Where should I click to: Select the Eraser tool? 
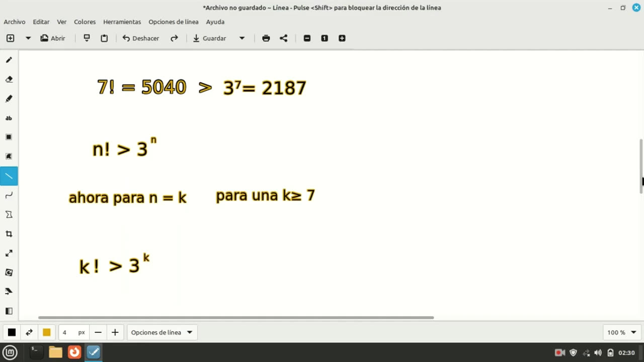(9, 79)
